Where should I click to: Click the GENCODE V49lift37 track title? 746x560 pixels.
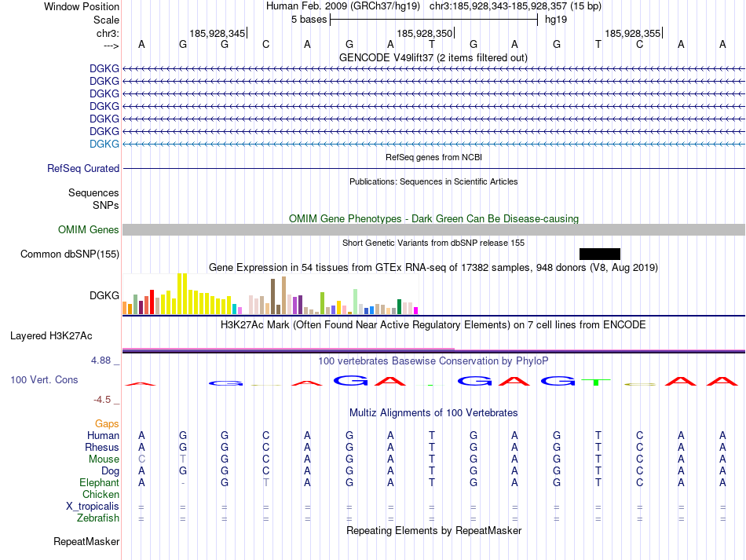433,58
